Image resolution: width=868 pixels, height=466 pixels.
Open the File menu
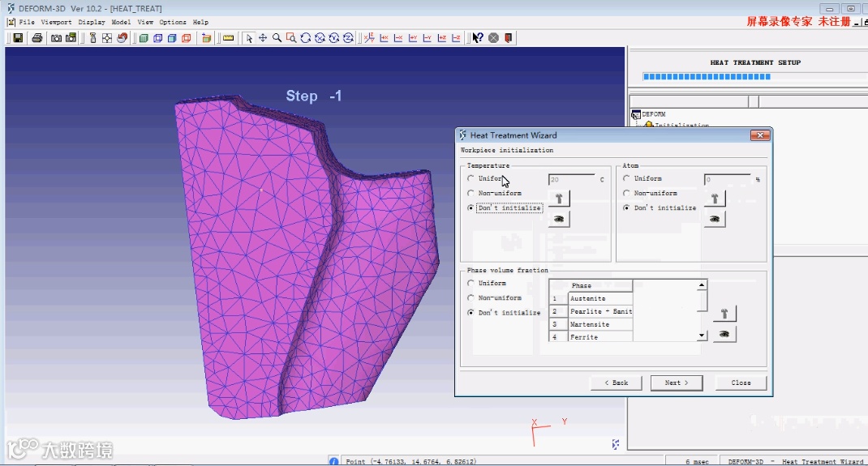coord(27,22)
